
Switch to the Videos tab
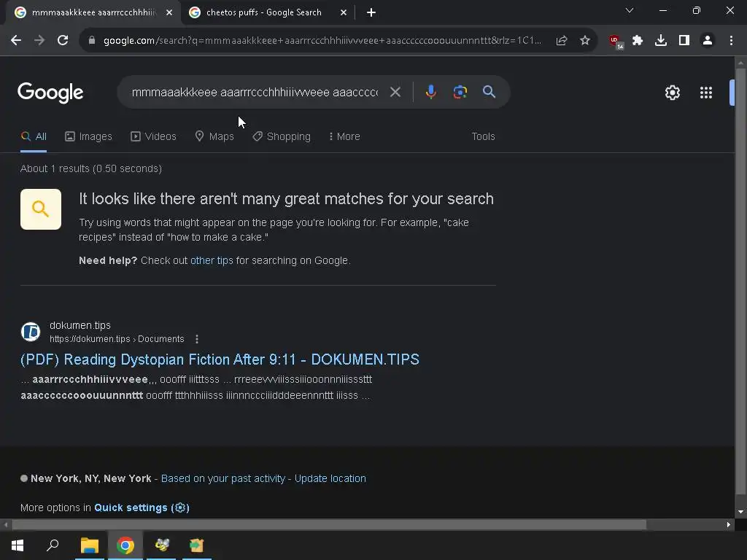pos(153,136)
